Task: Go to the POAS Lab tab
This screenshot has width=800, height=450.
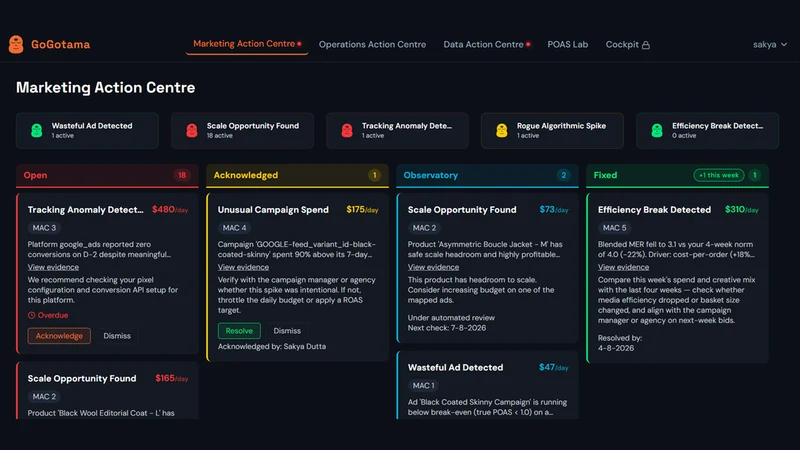Action: click(568, 44)
